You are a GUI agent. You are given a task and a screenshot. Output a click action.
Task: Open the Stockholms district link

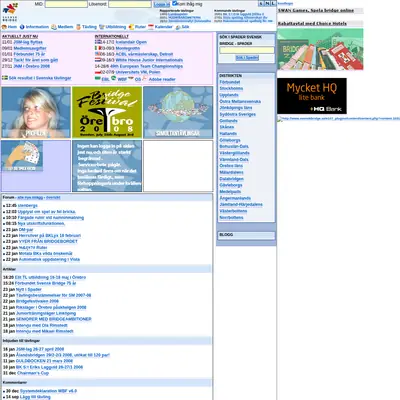pos(231,89)
